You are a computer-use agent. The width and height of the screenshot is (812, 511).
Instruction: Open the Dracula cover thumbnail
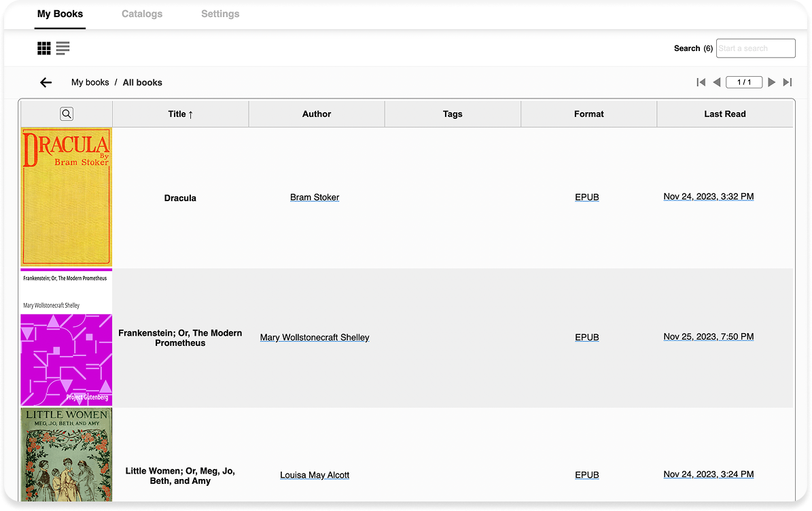coord(67,197)
